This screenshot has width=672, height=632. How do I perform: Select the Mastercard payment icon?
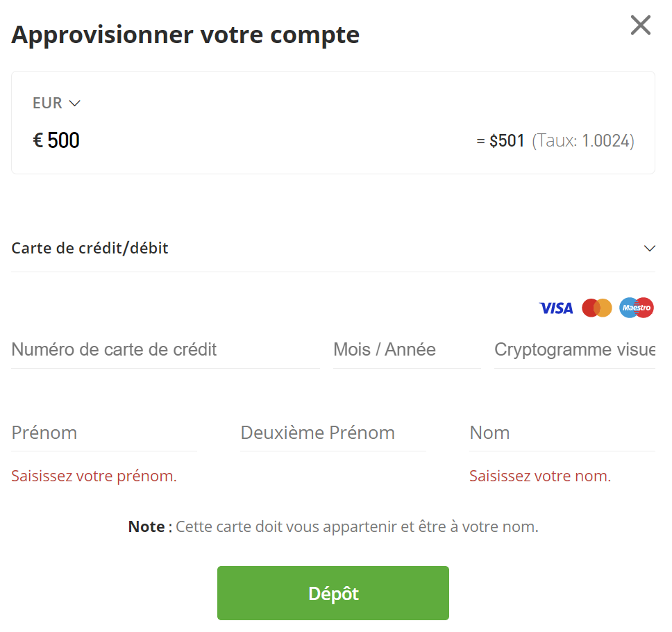[x=597, y=308]
